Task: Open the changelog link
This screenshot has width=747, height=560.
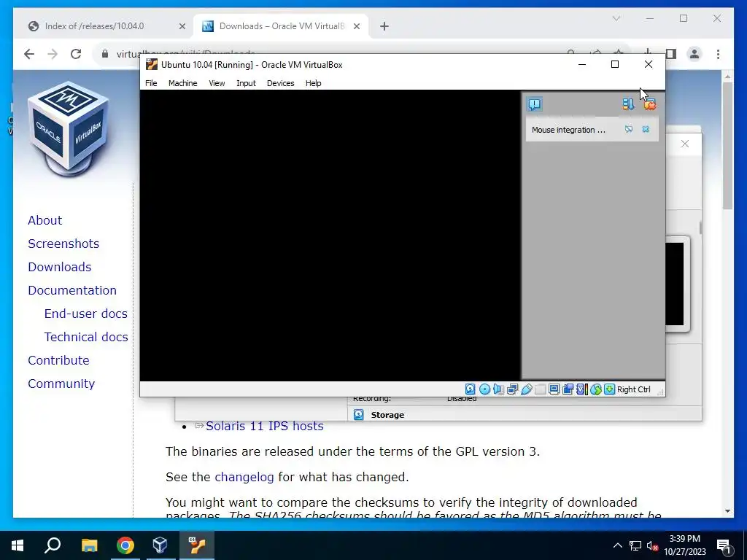Action: [244, 477]
